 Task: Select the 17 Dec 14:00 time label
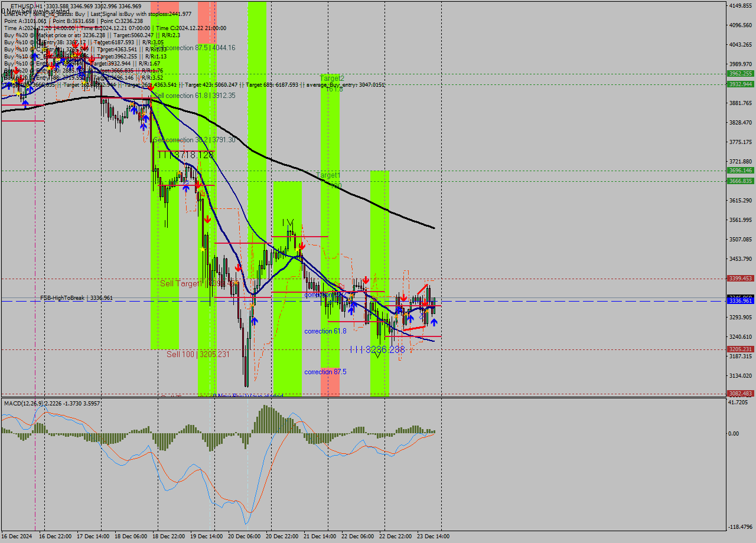pos(92,537)
